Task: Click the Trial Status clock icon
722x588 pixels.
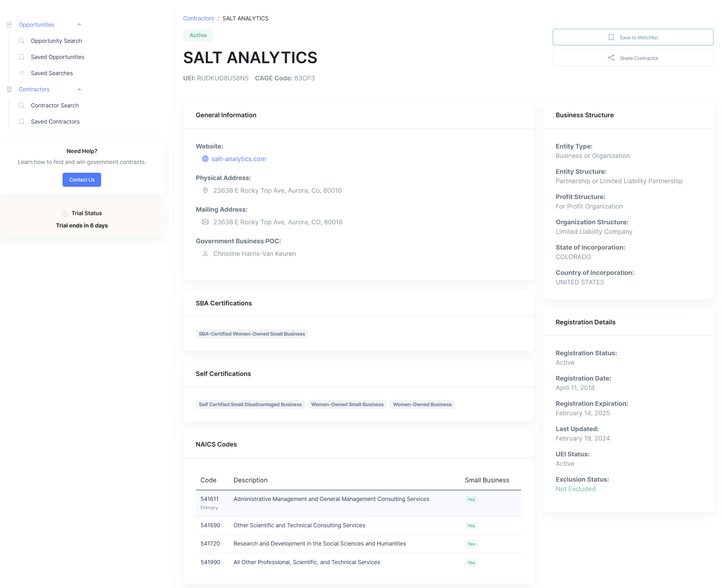Action: (65, 213)
